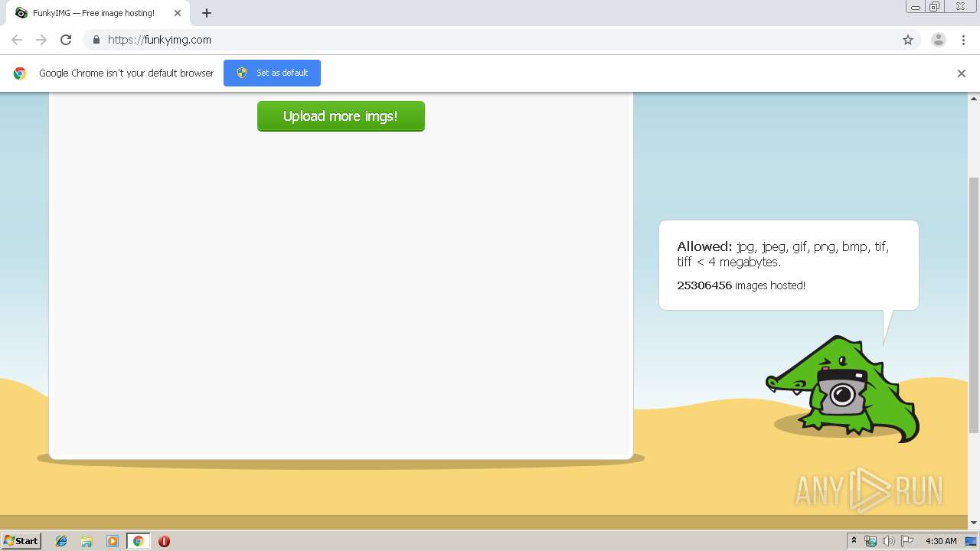The width and height of the screenshot is (980, 551).
Task: Open network tray icon
Action: (x=871, y=541)
